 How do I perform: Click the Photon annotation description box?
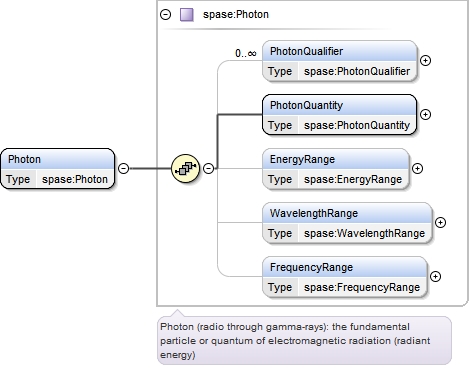[304, 341]
